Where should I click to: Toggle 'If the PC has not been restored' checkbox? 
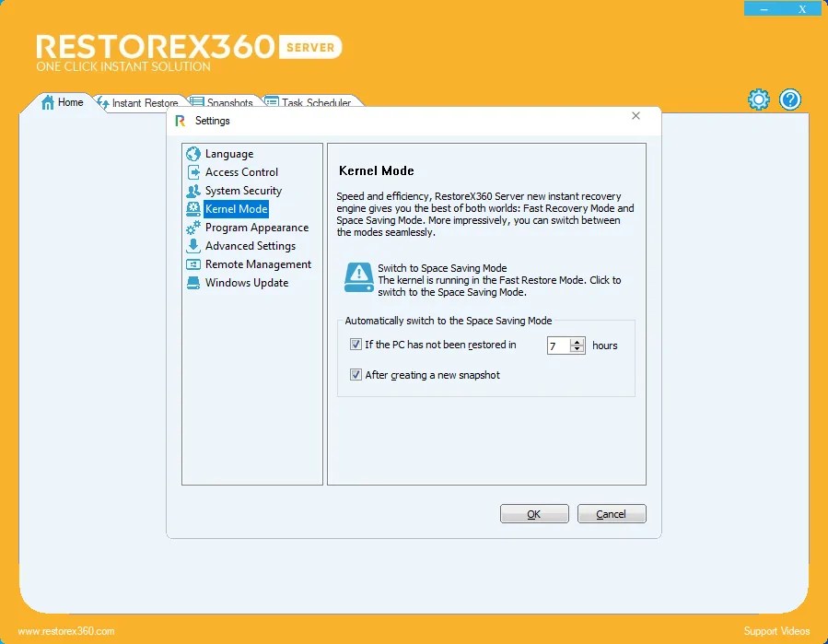tap(356, 345)
